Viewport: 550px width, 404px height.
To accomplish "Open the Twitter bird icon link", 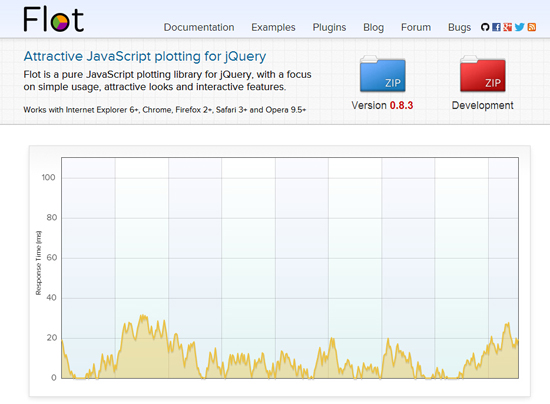I will [x=519, y=27].
